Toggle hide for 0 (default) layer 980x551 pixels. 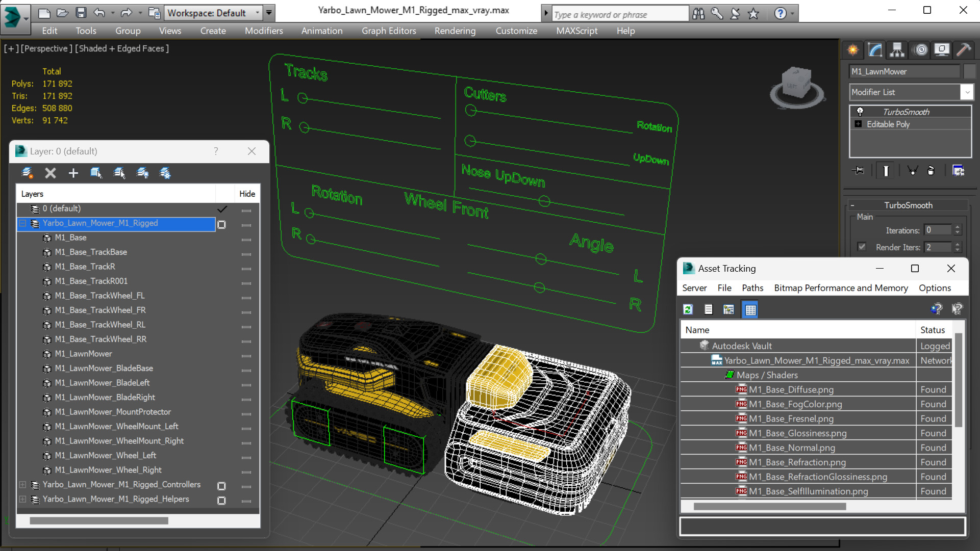(x=246, y=210)
